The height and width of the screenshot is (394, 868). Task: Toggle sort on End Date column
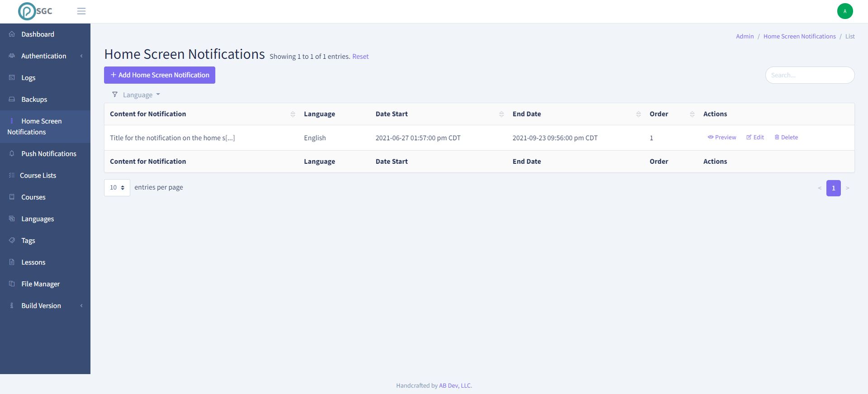[638, 114]
